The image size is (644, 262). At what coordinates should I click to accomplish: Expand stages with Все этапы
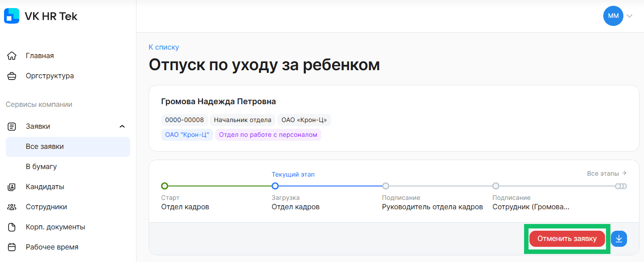click(606, 173)
